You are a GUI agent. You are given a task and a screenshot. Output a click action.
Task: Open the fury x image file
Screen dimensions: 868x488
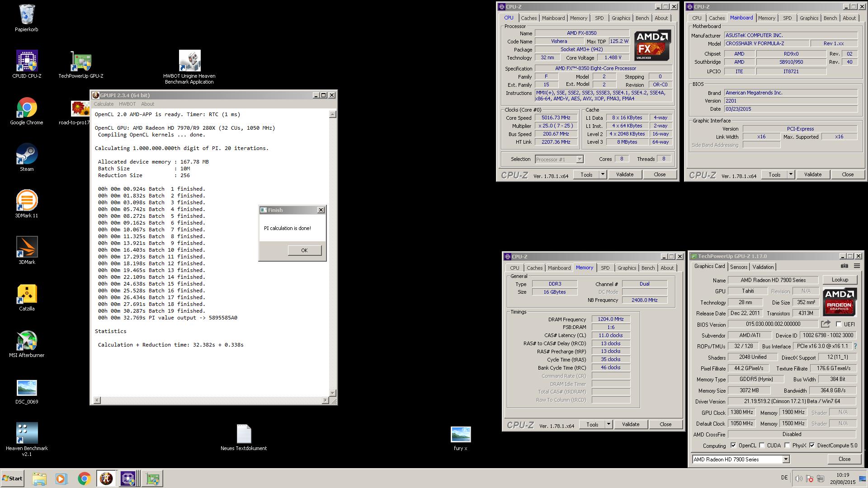tap(461, 438)
